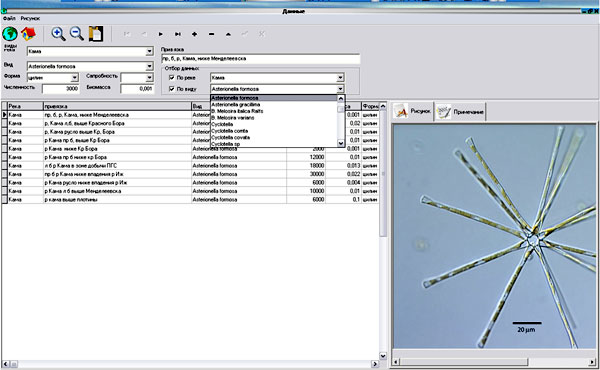Switch to the Рисунок tab
This screenshot has height=370, width=600.
click(412, 111)
